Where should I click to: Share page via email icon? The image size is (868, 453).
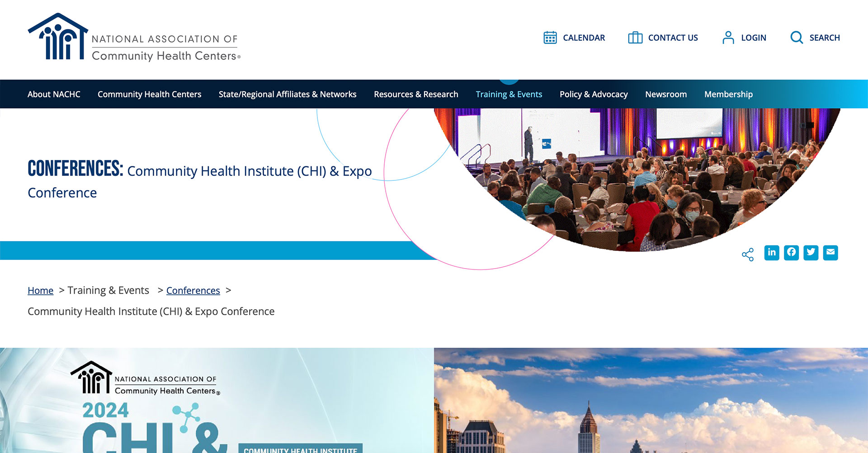tap(830, 253)
